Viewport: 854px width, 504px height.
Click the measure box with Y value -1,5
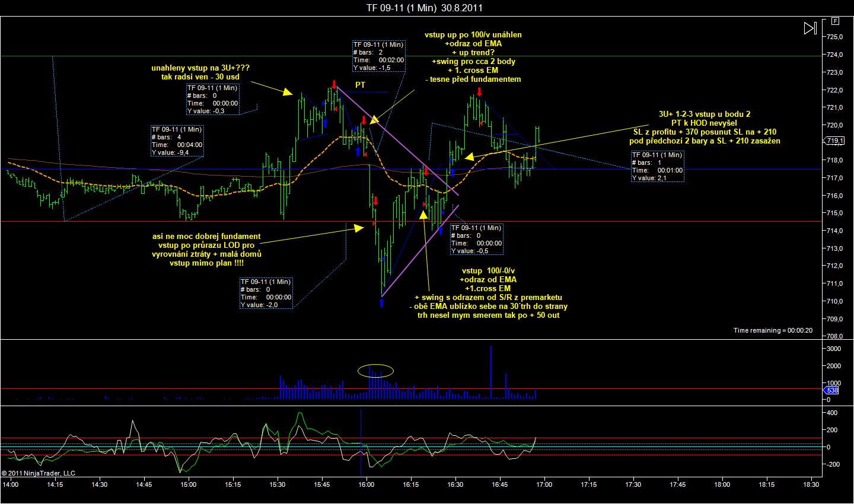(x=378, y=56)
